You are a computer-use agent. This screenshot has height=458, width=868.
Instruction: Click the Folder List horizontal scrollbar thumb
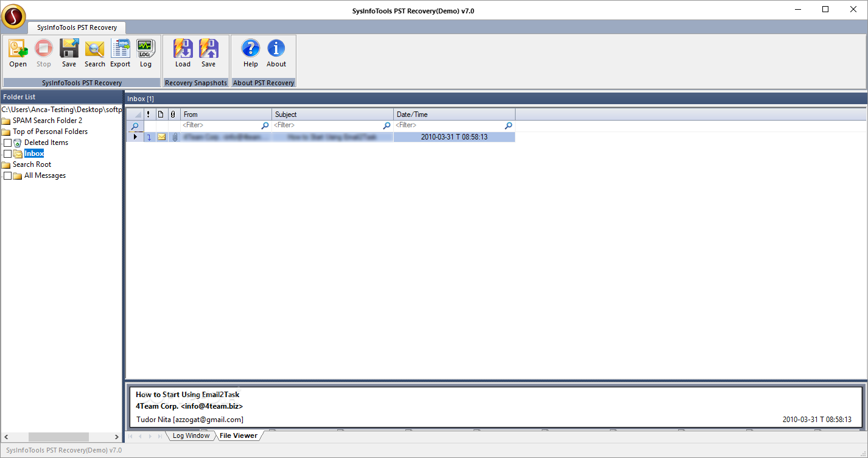[58, 437]
